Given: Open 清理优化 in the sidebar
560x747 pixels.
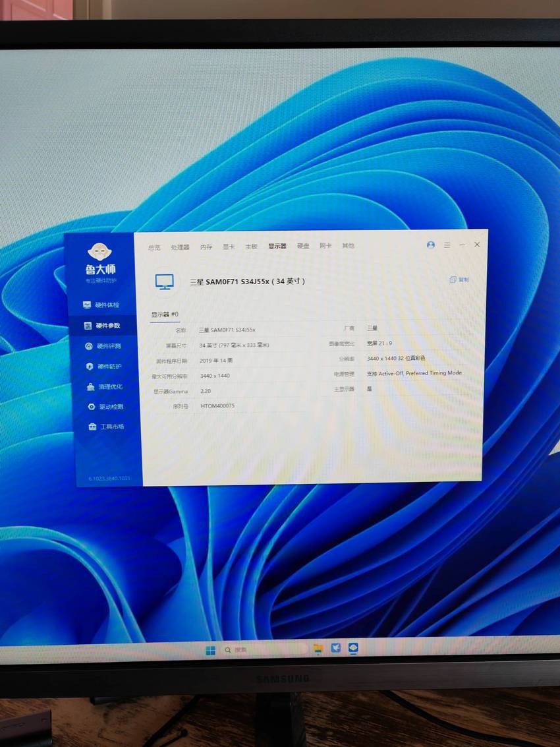Looking at the screenshot, I should click(105, 386).
